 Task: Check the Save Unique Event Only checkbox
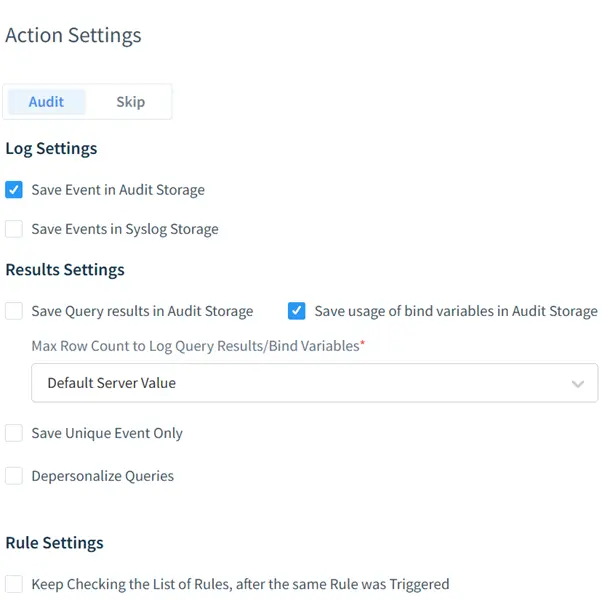tap(14, 433)
